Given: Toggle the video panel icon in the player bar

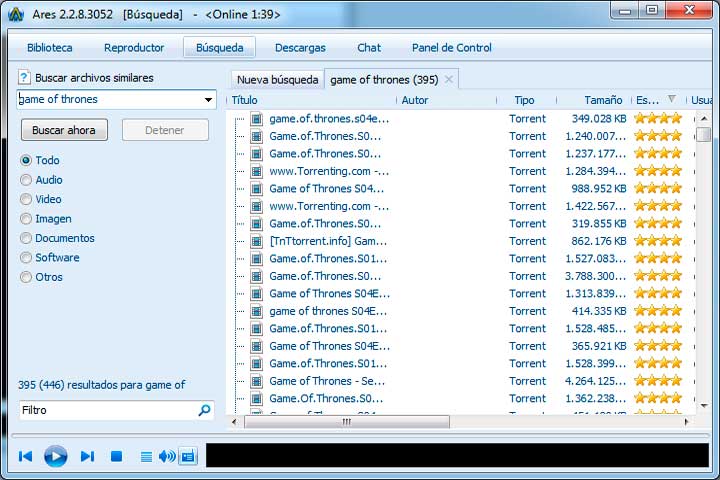Looking at the screenshot, I should point(188,456).
